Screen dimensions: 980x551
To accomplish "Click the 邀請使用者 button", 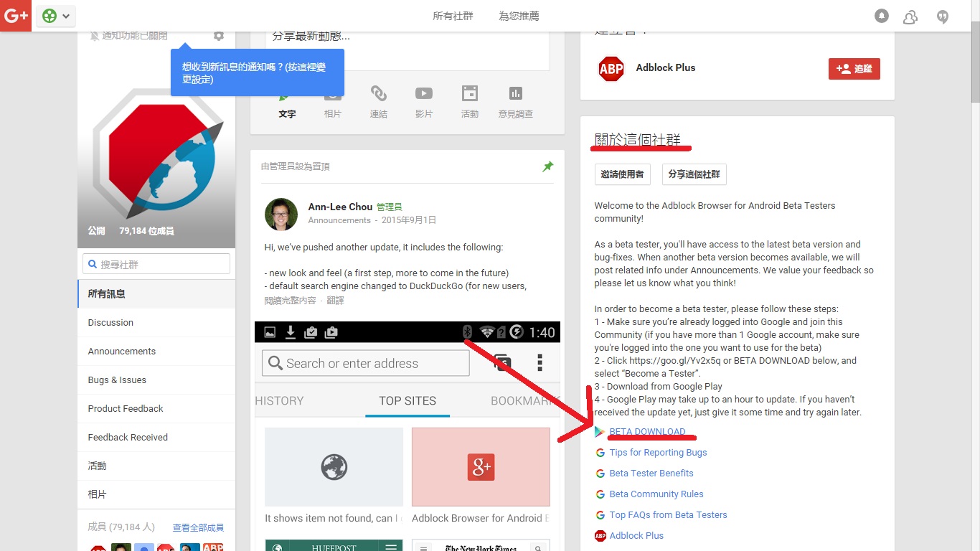I will click(622, 174).
